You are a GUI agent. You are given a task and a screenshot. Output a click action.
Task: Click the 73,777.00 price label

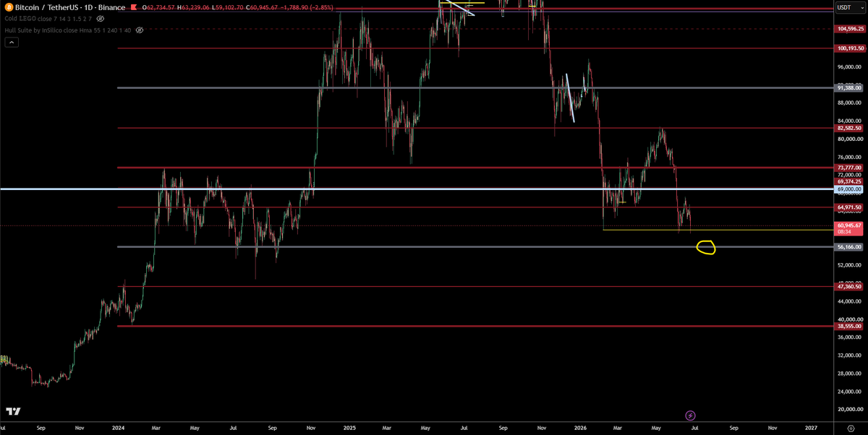pos(849,168)
